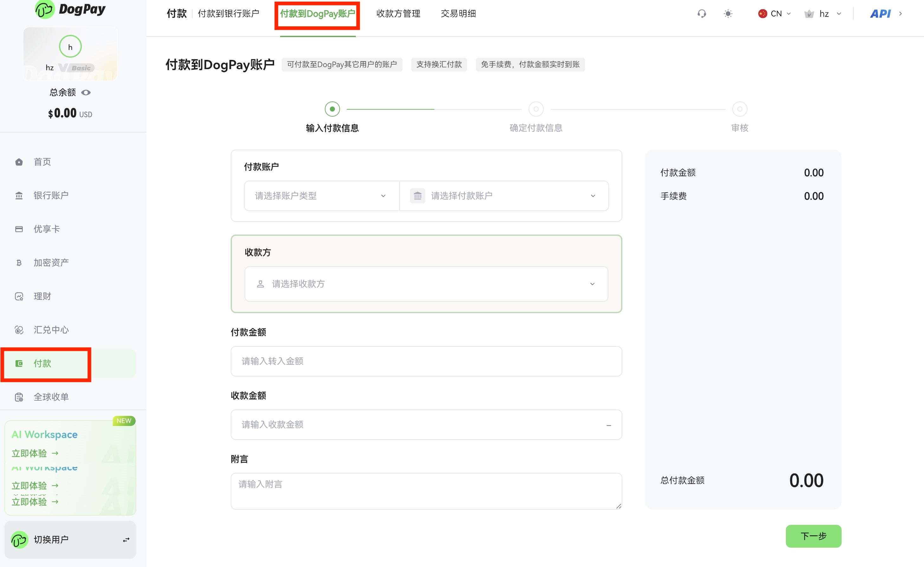Focus the 请输入收款金额 input field
Screen dimensions: 924x567
click(427, 424)
